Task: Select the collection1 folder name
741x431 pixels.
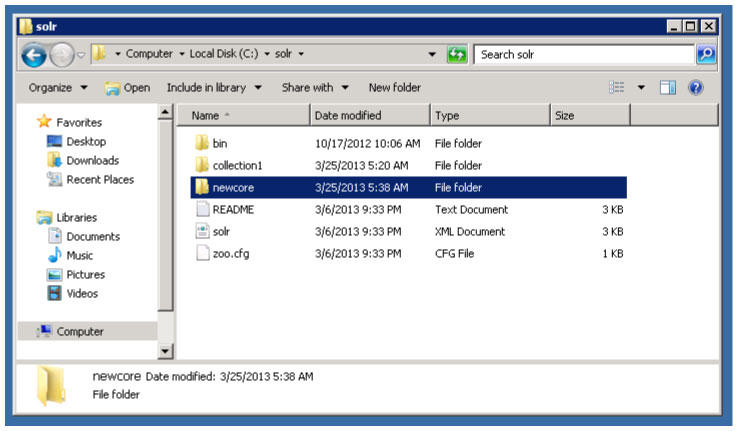Action: pyautogui.click(x=237, y=165)
